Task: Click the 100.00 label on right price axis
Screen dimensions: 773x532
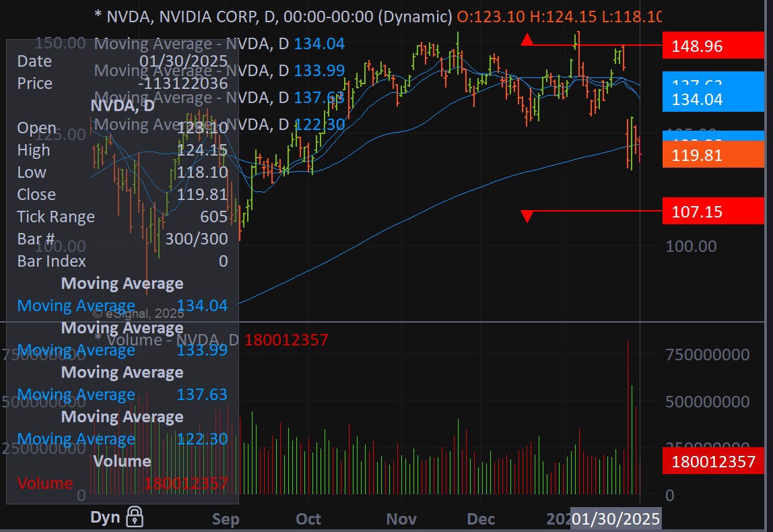Action: pos(691,246)
